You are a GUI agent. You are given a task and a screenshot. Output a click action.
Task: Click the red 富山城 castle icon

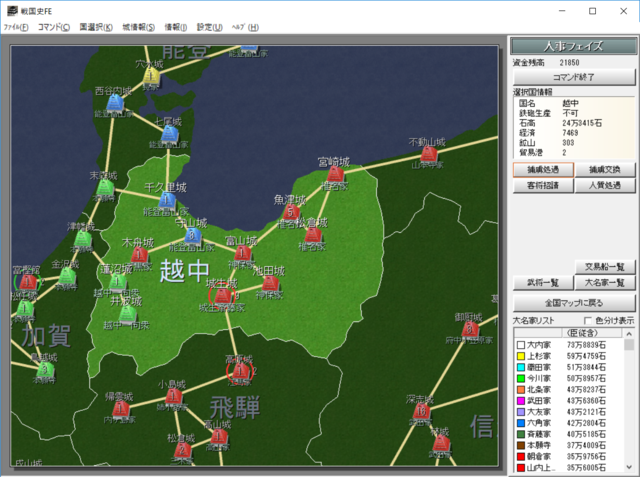coord(242,254)
